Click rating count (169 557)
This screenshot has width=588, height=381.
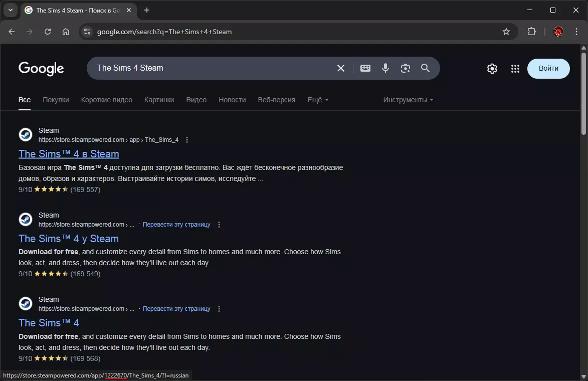click(86, 190)
